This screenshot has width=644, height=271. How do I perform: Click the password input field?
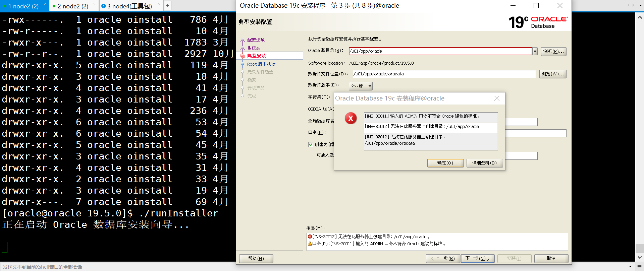click(536, 133)
